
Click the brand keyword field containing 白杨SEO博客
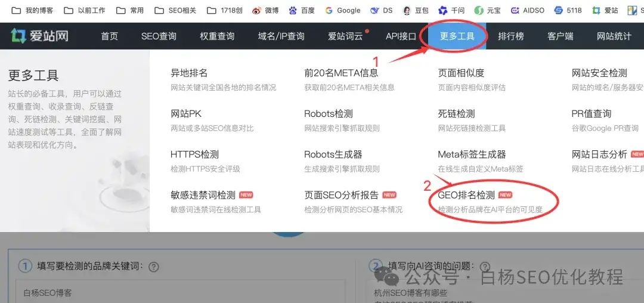click(x=180, y=293)
